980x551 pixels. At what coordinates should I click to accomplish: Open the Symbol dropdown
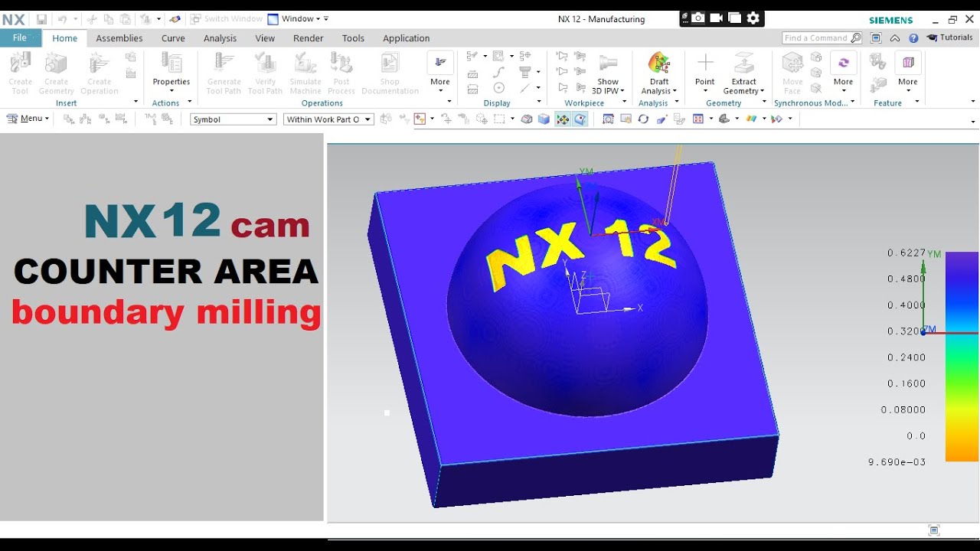[x=233, y=119]
